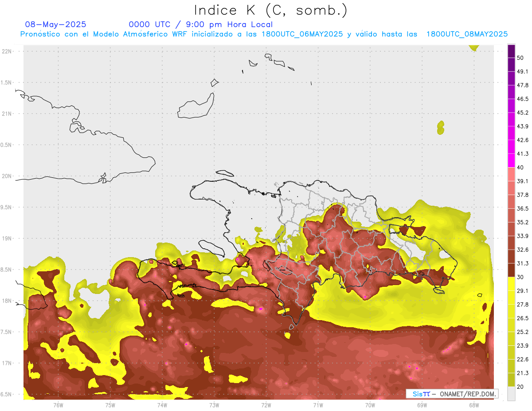This screenshot has width=532, height=411.
Task: Click the "68W" longitude label
Action: (473, 405)
